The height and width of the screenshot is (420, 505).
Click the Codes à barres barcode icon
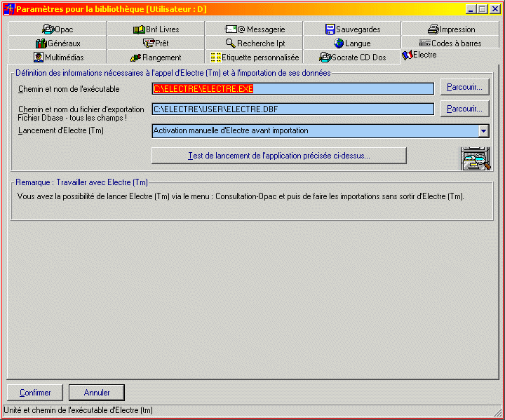425,43
